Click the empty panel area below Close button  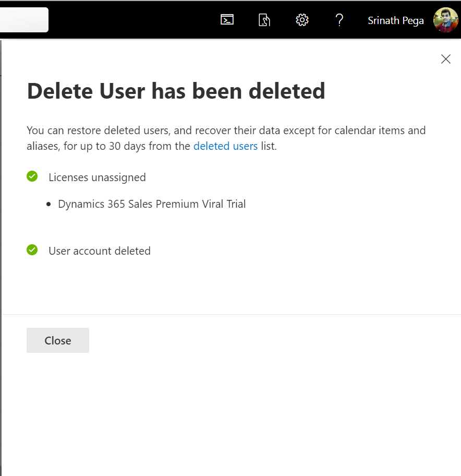[231, 412]
